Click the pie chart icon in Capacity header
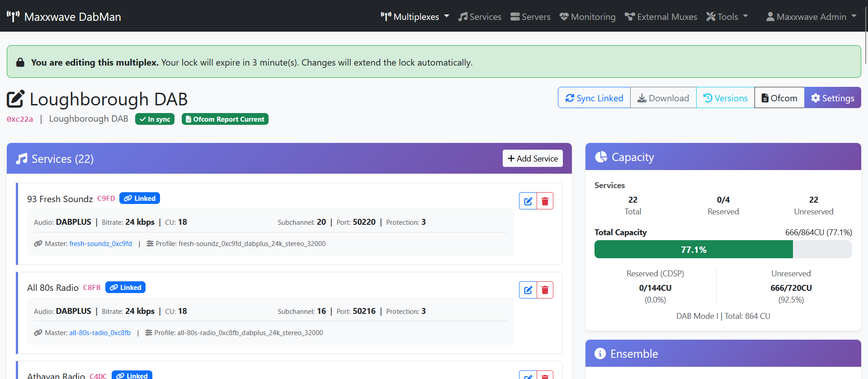 click(601, 157)
